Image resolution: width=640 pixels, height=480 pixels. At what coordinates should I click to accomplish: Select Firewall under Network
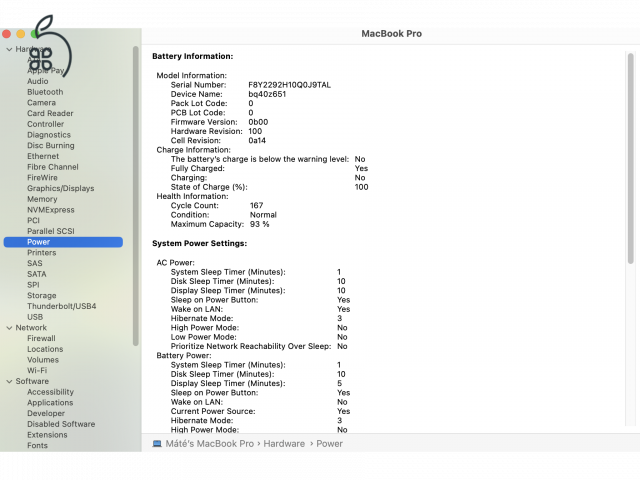point(41,338)
